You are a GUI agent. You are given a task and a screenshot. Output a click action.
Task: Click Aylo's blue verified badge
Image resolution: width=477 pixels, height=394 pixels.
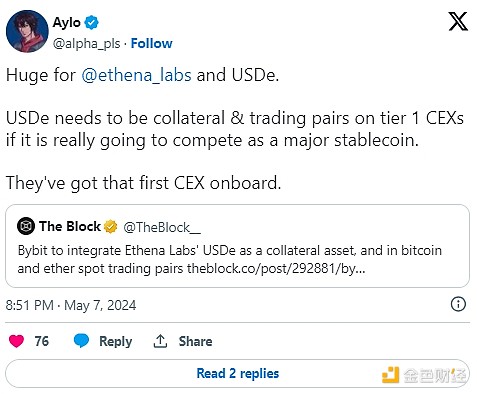91,22
